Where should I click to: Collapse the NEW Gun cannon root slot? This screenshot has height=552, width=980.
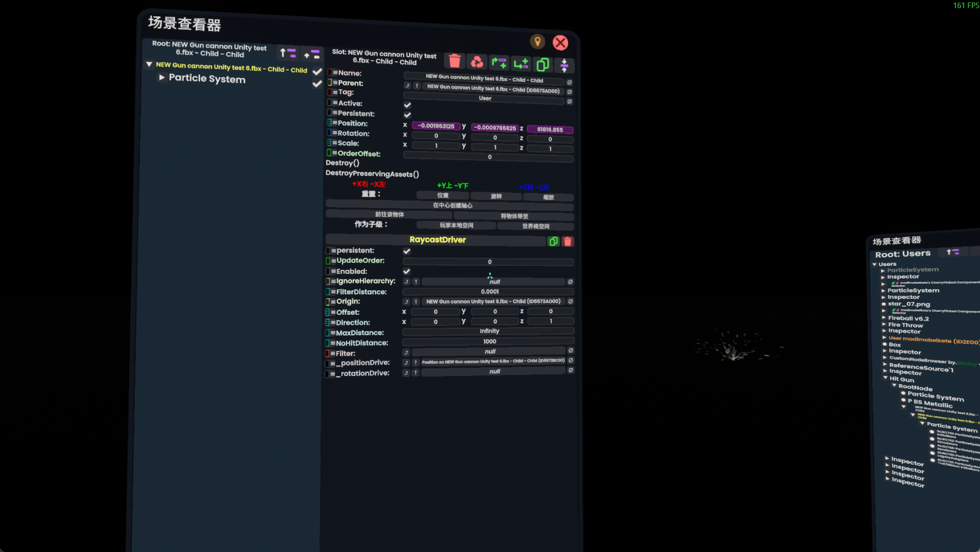[x=149, y=65]
